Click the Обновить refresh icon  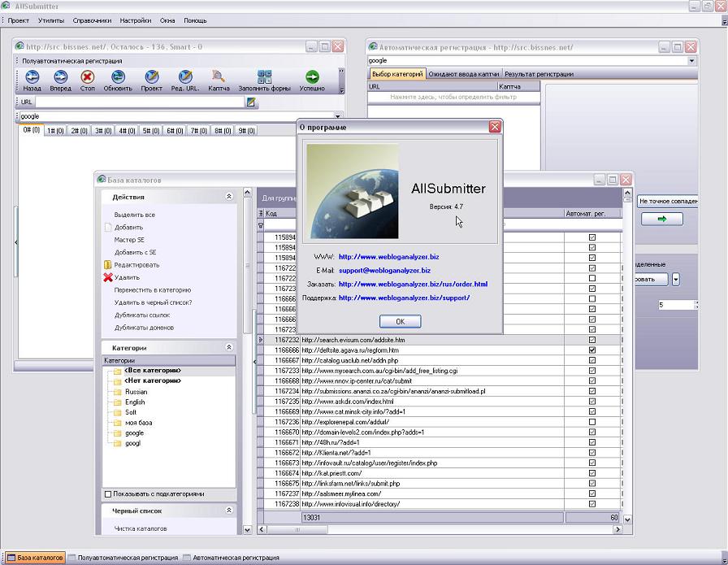(x=118, y=76)
